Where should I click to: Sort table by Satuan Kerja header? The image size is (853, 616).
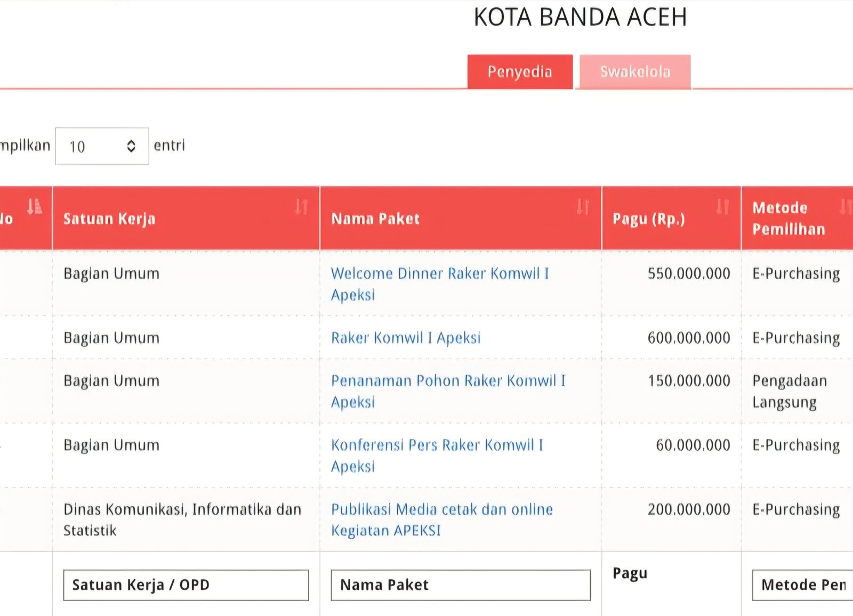(109, 219)
